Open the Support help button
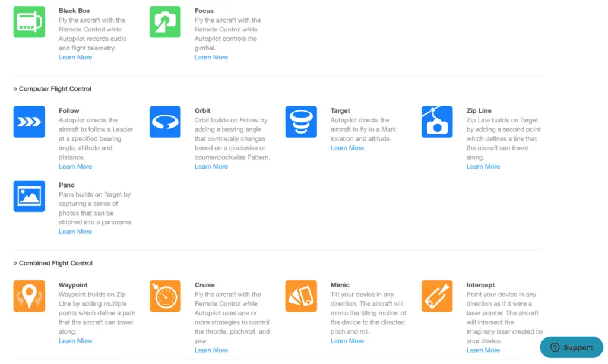The width and height of the screenshot is (608, 364). [x=572, y=347]
